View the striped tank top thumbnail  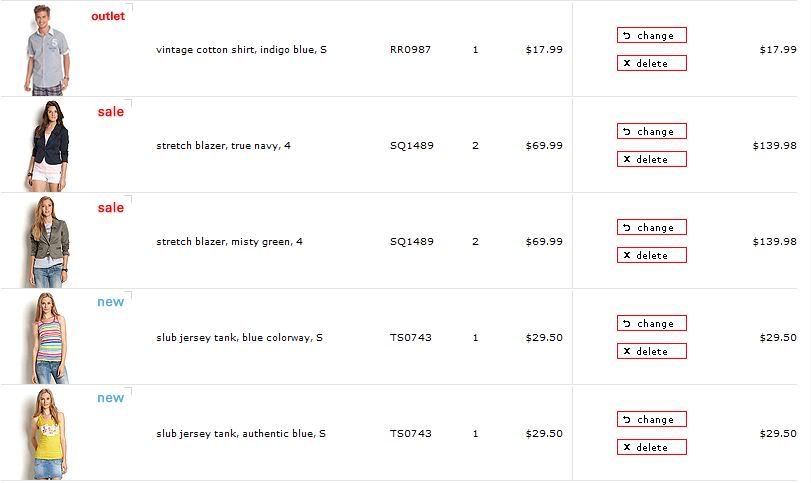tap(49, 338)
